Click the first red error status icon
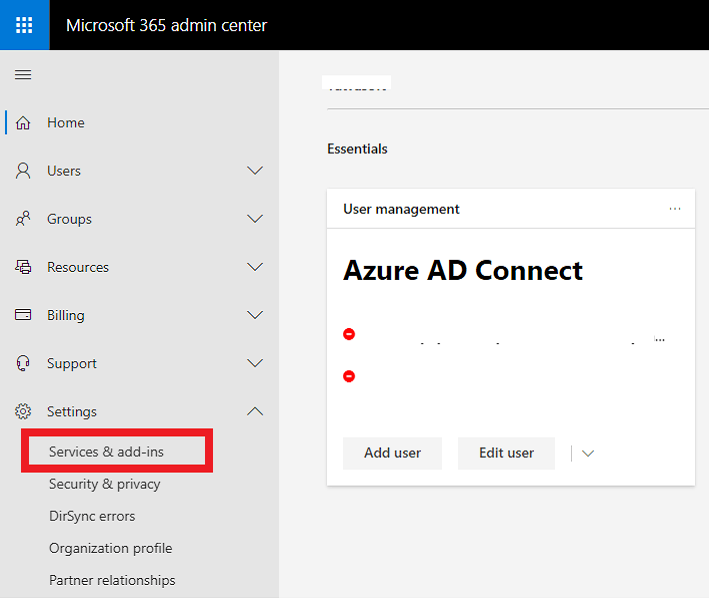 [x=349, y=334]
